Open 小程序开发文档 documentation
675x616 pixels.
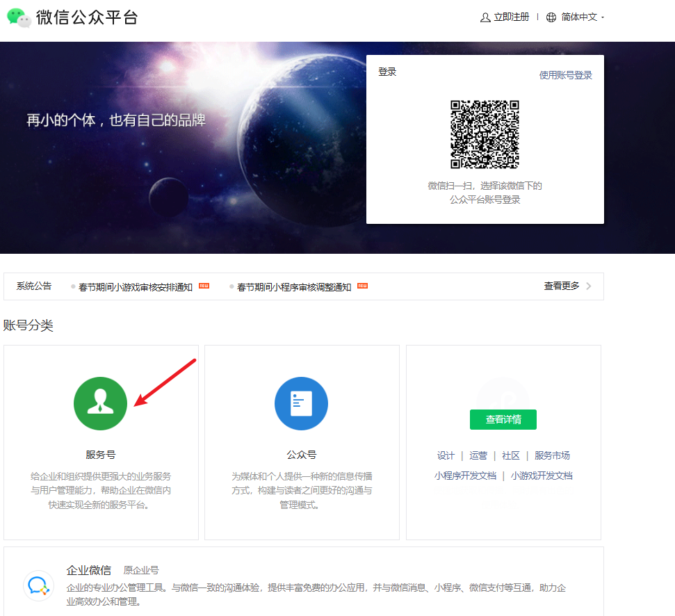pyautogui.click(x=465, y=476)
